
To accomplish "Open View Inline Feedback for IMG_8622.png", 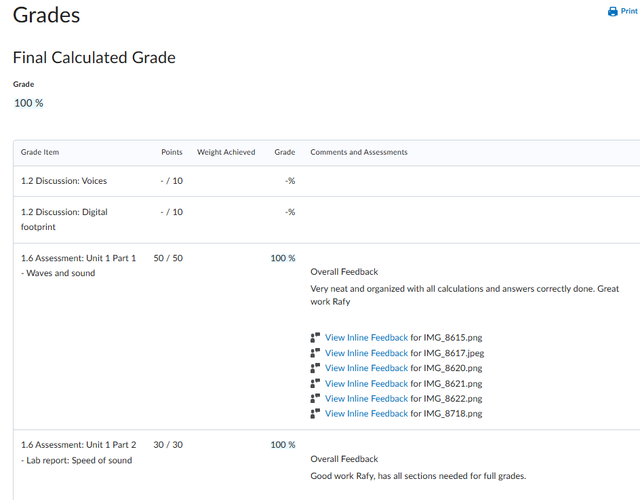I will tap(366, 399).
